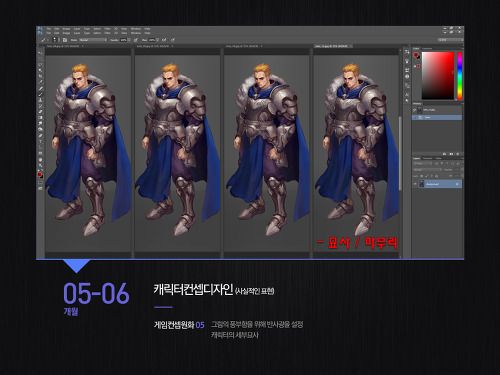The image size is (500, 375).
Task: Switch to the Paths panel tab
Action: 438,158
